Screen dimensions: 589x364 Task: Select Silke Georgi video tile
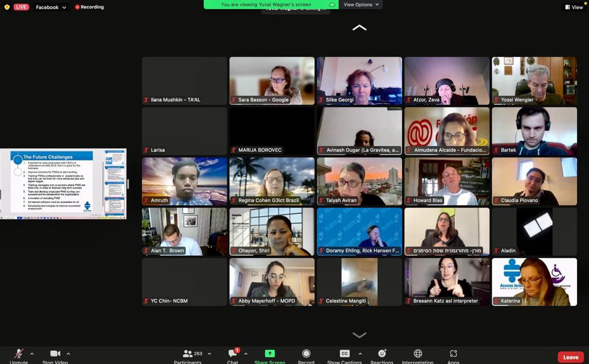[359, 81]
